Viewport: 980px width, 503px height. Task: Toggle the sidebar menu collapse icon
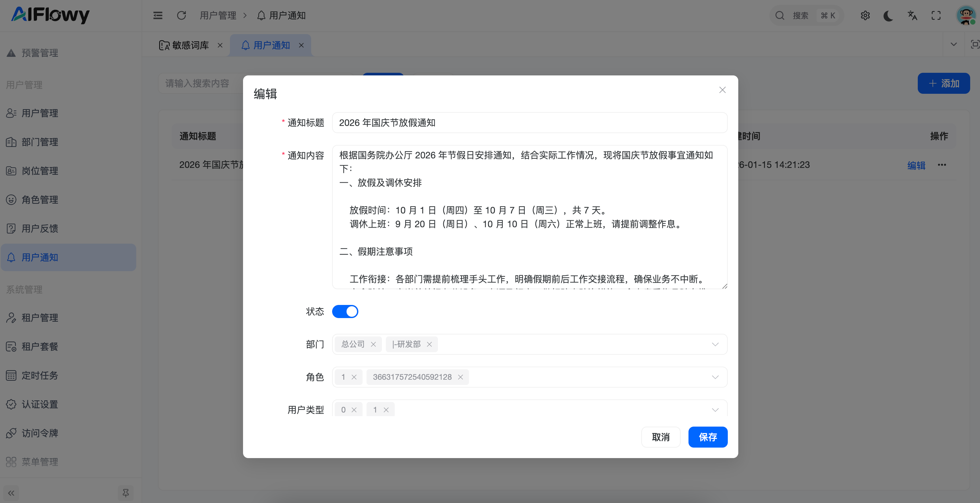(x=158, y=15)
